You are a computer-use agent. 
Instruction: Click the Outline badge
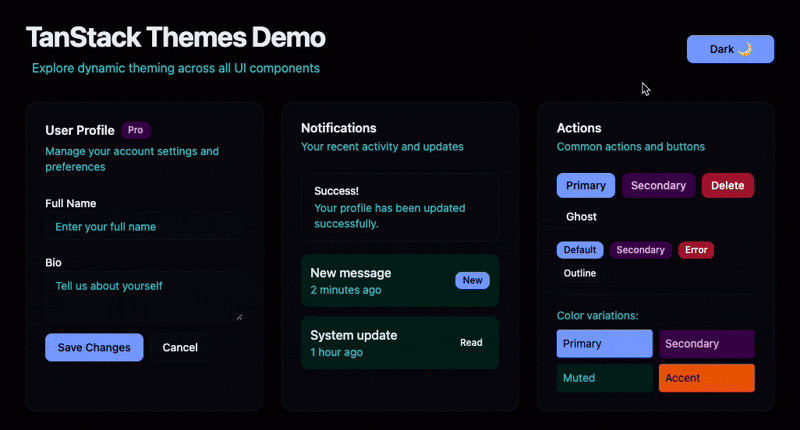click(x=580, y=273)
